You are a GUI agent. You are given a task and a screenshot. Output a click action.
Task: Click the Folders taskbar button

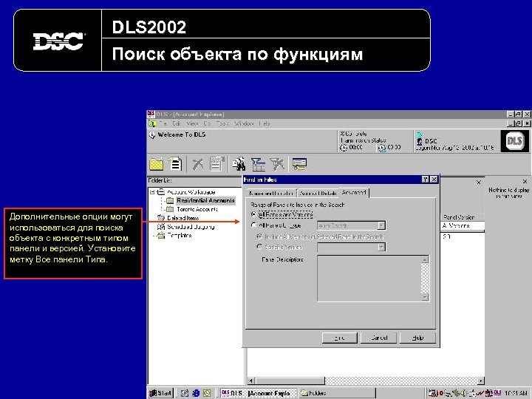tap(337, 393)
